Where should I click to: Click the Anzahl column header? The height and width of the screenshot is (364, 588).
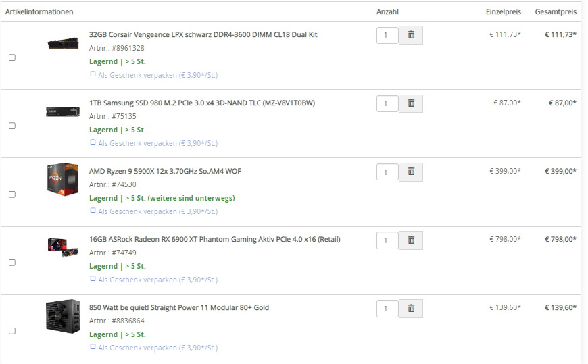pos(387,12)
